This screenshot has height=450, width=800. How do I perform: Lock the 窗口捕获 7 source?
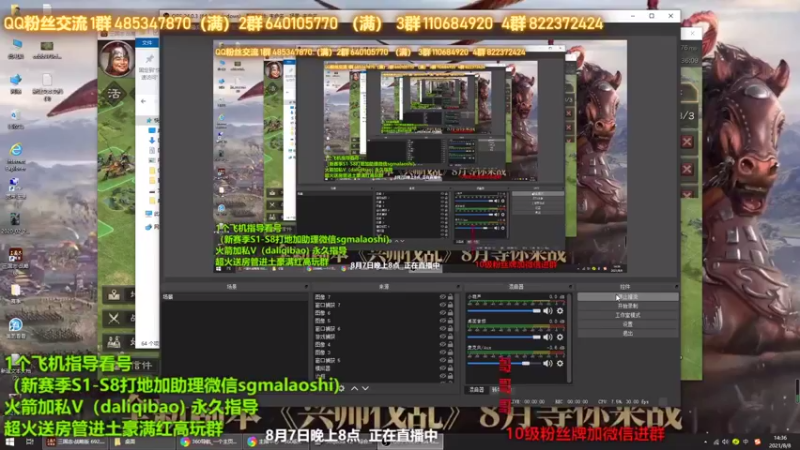[x=450, y=305]
